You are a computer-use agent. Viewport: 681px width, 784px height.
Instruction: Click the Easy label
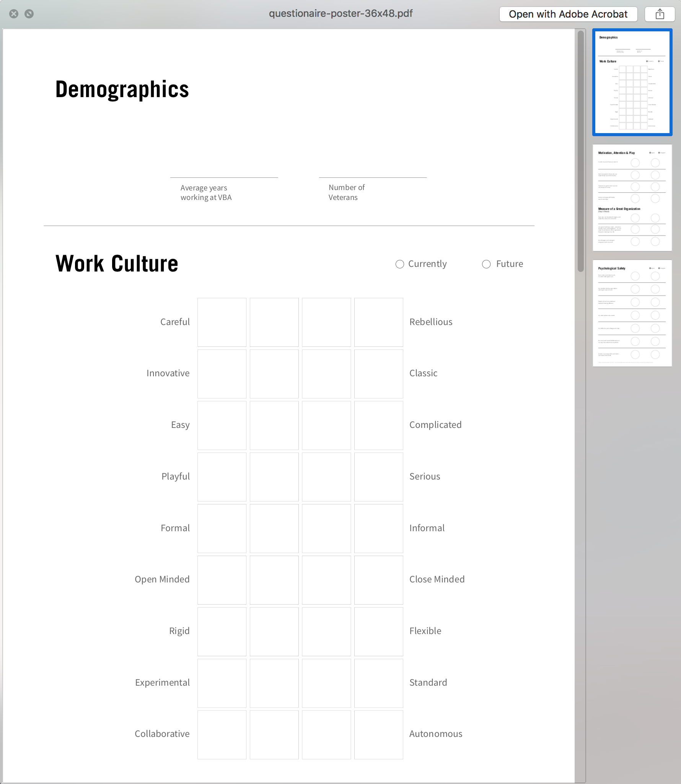click(x=180, y=425)
